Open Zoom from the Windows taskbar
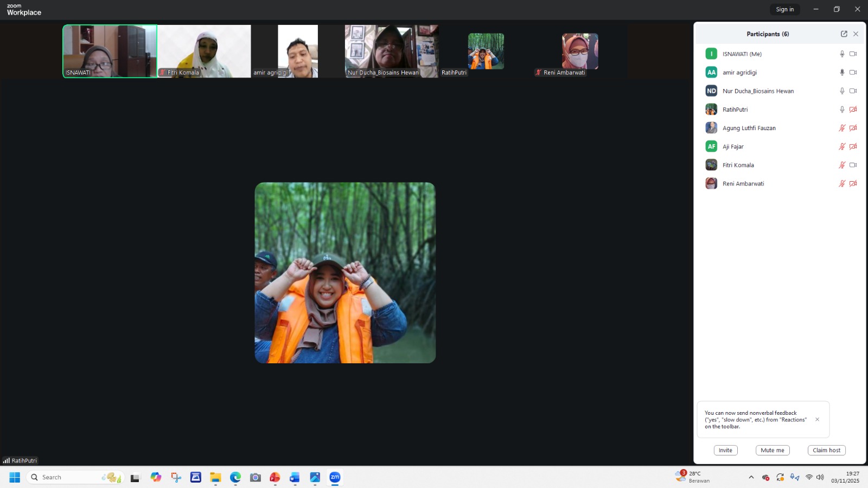This screenshot has height=488, width=868. click(x=335, y=477)
